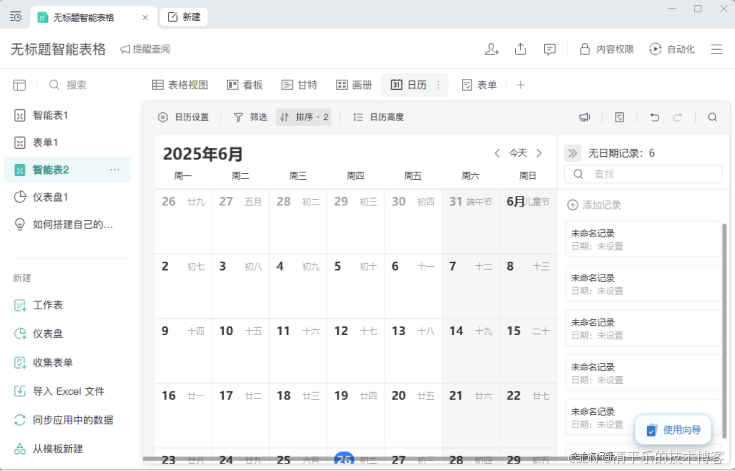The height and width of the screenshot is (471, 735).
Task: Open 内容权限 permissions
Action: coord(607,49)
